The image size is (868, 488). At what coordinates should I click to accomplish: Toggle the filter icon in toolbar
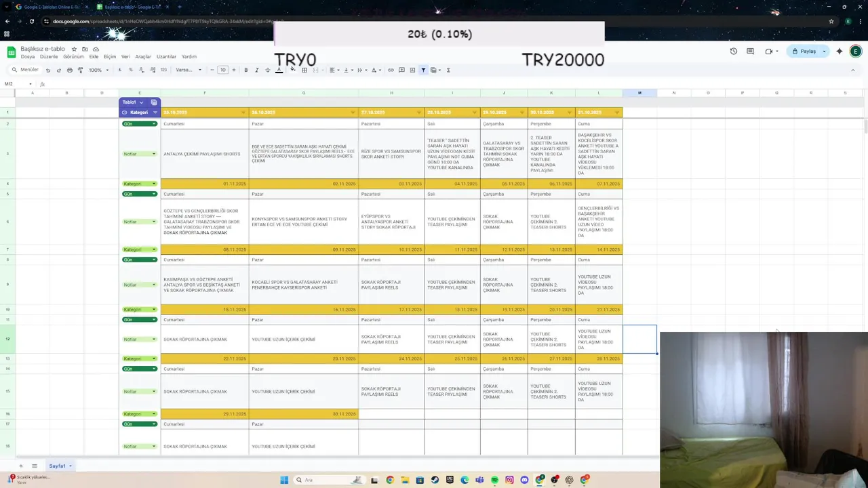pos(423,70)
